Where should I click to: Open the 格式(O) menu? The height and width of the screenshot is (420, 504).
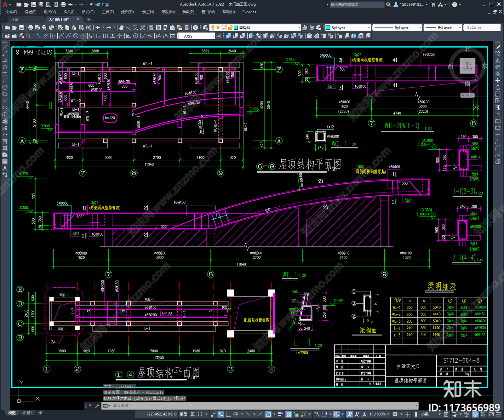(x=88, y=12)
